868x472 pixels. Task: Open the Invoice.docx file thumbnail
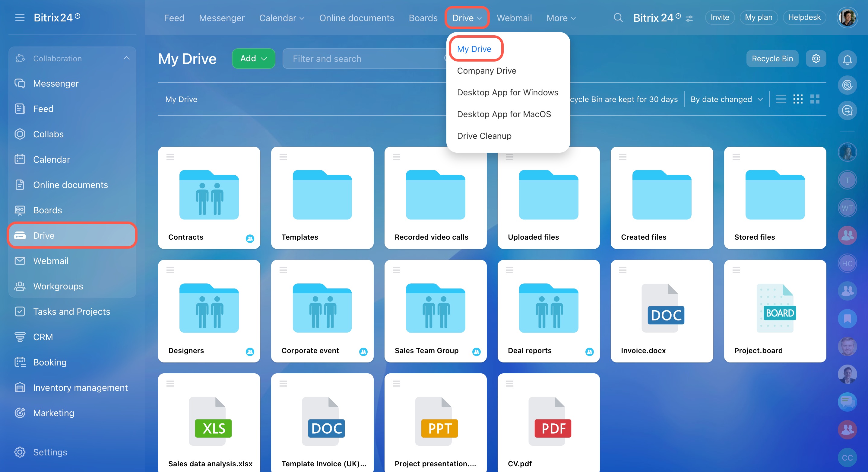662,308
